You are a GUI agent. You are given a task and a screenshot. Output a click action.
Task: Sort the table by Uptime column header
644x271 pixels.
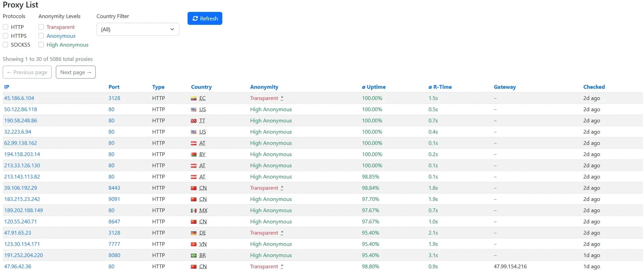click(373, 87)
